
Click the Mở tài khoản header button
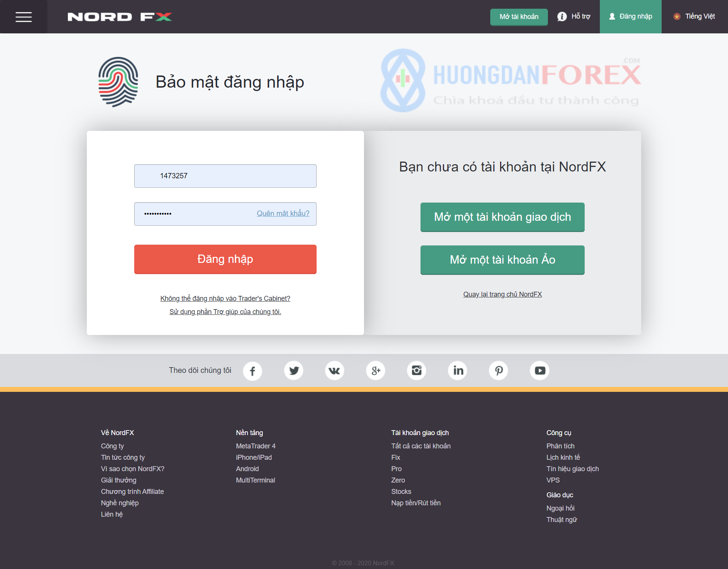tap(519, 17)
